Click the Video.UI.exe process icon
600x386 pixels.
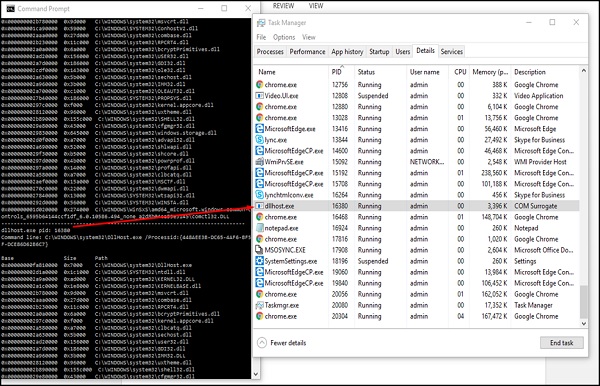point(259,96)
